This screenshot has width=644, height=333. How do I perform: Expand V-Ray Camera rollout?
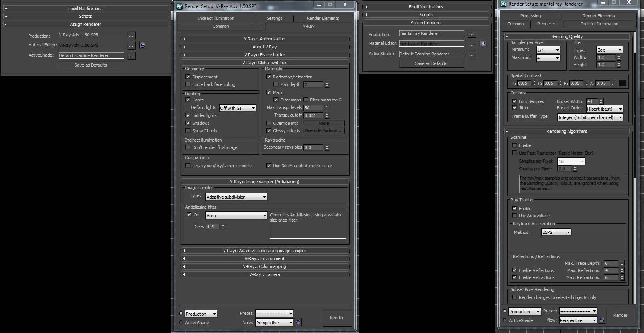click(264, 274)
